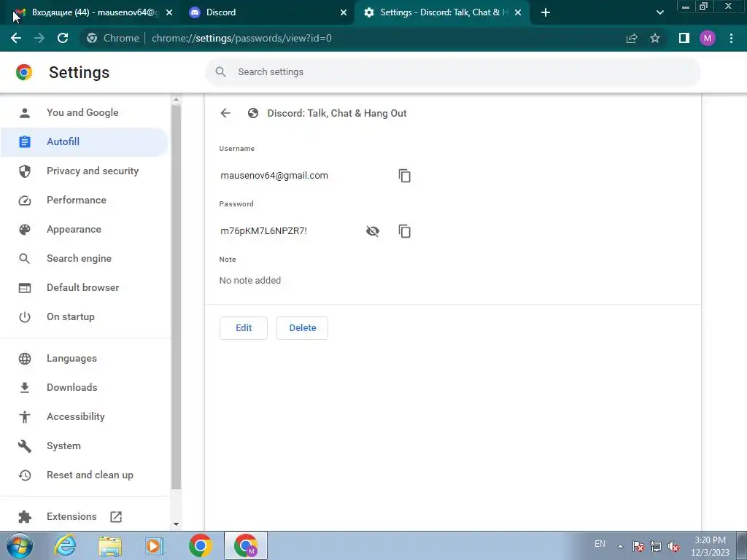Open Privacy and security settings
The height and width of the screenshot is (560, 747).
[x=84, y=171]
